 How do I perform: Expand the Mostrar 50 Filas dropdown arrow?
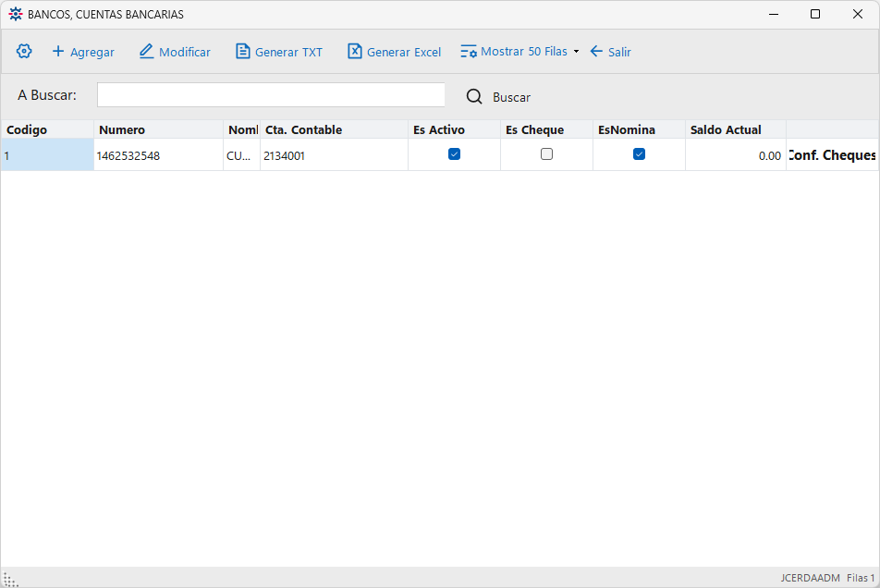coord(577,52)
